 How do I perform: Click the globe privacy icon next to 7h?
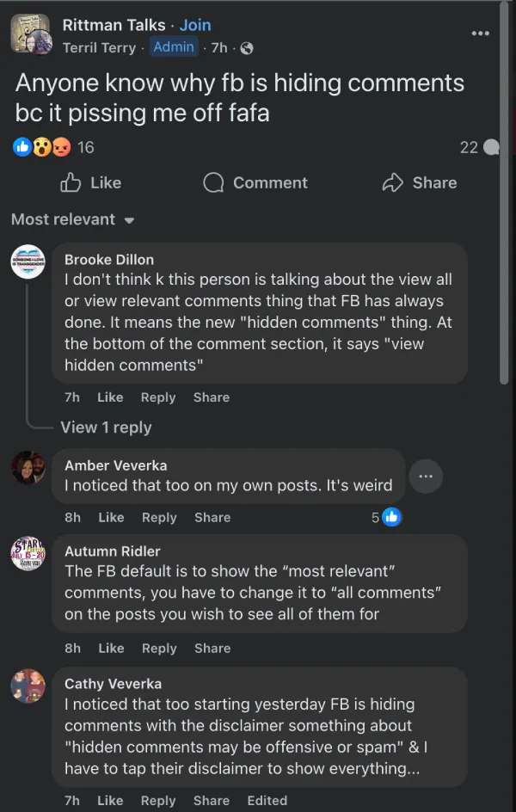pos(246,49)
